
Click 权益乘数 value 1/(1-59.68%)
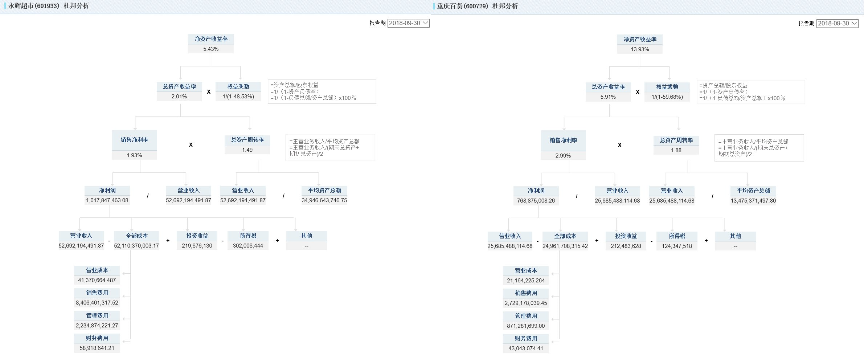pyautogui.click(x=667, y=97)
